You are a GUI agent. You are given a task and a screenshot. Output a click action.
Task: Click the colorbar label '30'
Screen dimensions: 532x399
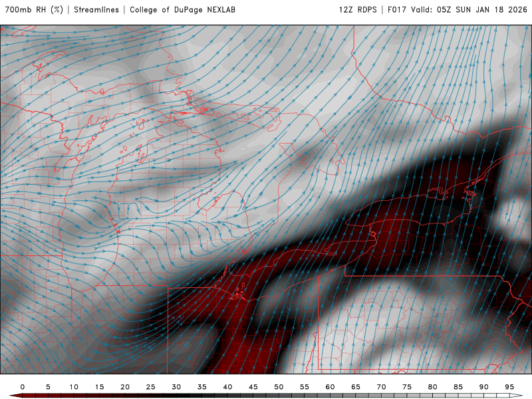point(176,387)
